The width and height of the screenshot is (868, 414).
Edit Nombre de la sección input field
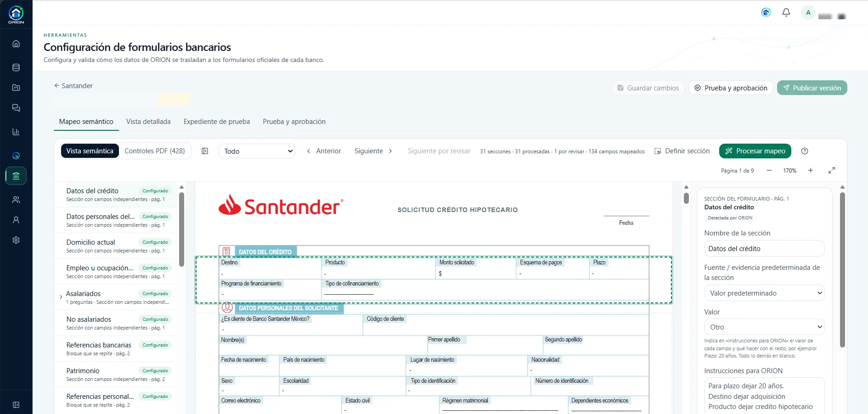point(764,248)
